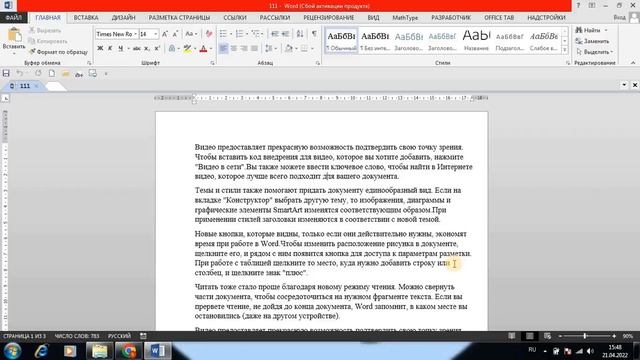Click the Copy (Копировать) button
This screenshot has width=640, height=360.
pos(48,41)
